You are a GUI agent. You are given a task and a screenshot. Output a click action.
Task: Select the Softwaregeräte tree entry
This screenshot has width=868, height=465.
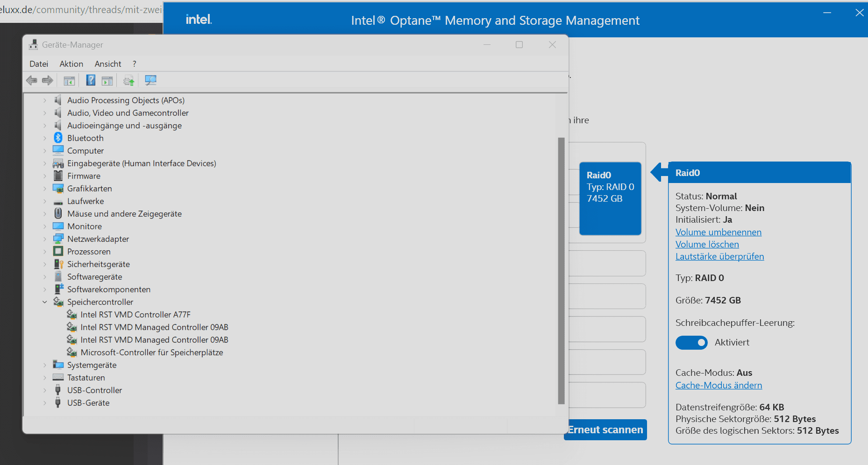point(94,277)
